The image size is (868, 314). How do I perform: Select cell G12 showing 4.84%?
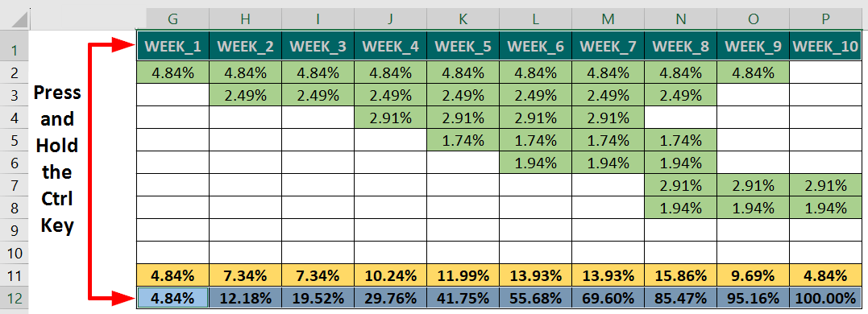172,299
